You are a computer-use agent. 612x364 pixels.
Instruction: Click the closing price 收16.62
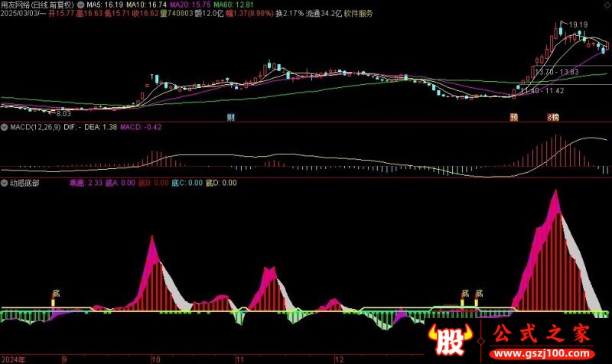point(145,14)
